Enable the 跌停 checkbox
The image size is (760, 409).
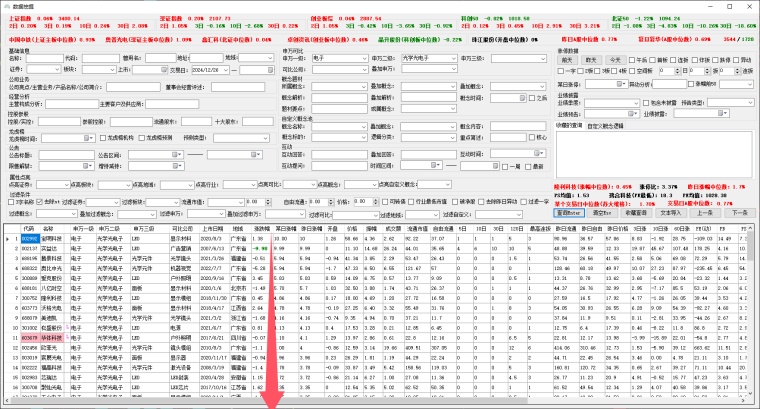click(x=715, y=60)
